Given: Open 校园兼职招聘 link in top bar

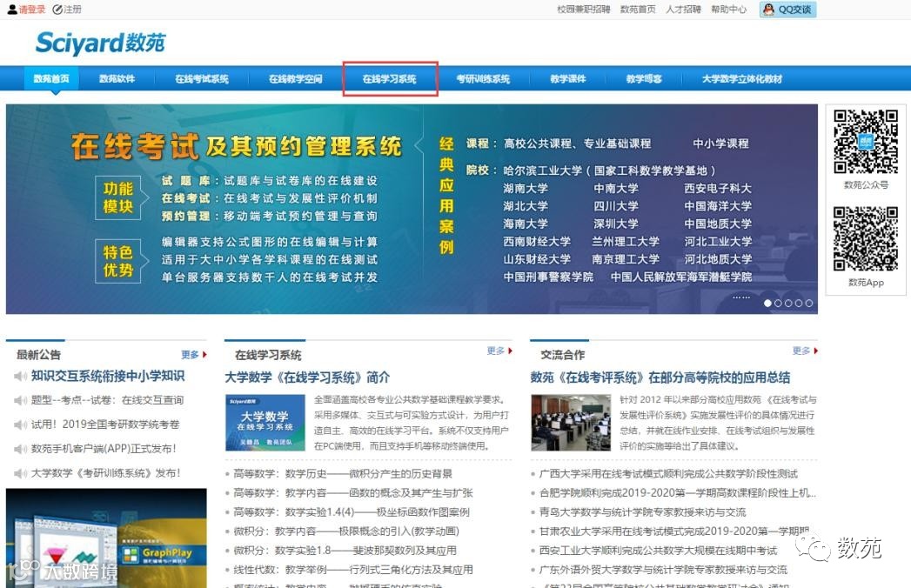Looking at the screenshot, I should point(583,10).
